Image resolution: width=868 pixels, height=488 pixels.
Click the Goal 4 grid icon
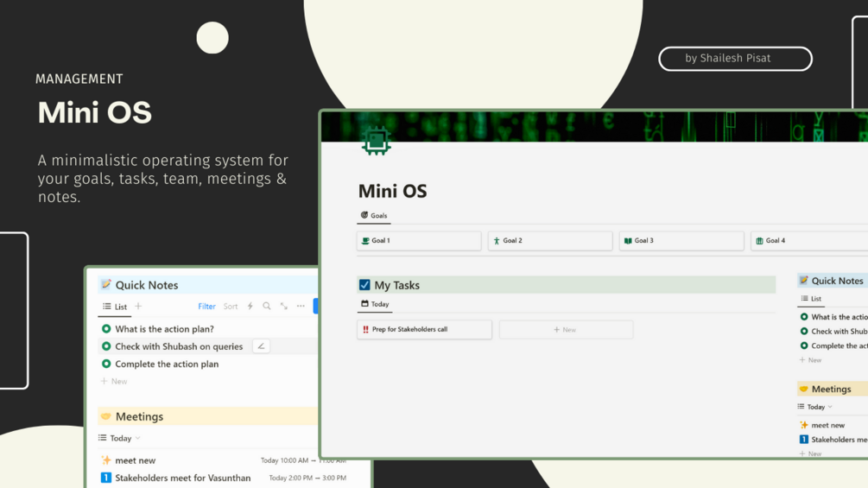coord(759,241)
